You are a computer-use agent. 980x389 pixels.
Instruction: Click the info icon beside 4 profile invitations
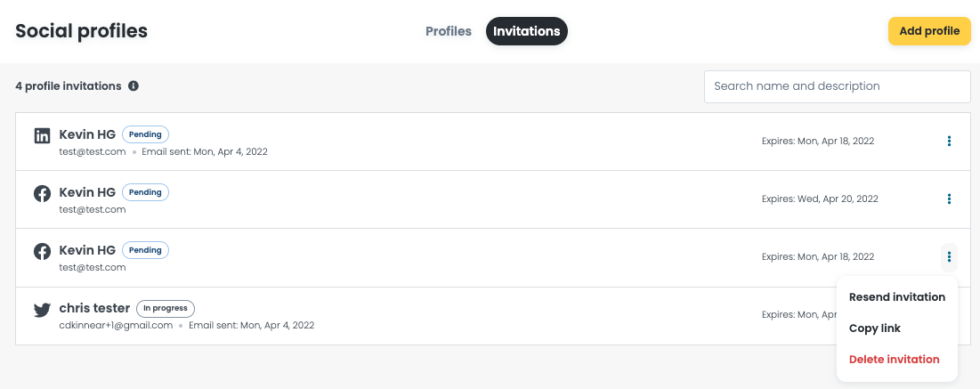[x=134, y=85]
